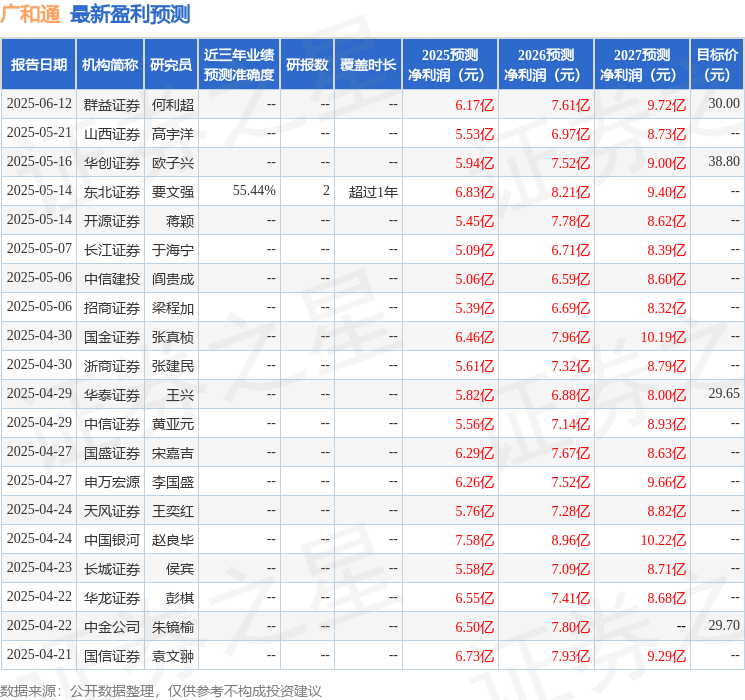Select the 天风证券 institution cell
The image size is (745, 700).
click(112, 510)
